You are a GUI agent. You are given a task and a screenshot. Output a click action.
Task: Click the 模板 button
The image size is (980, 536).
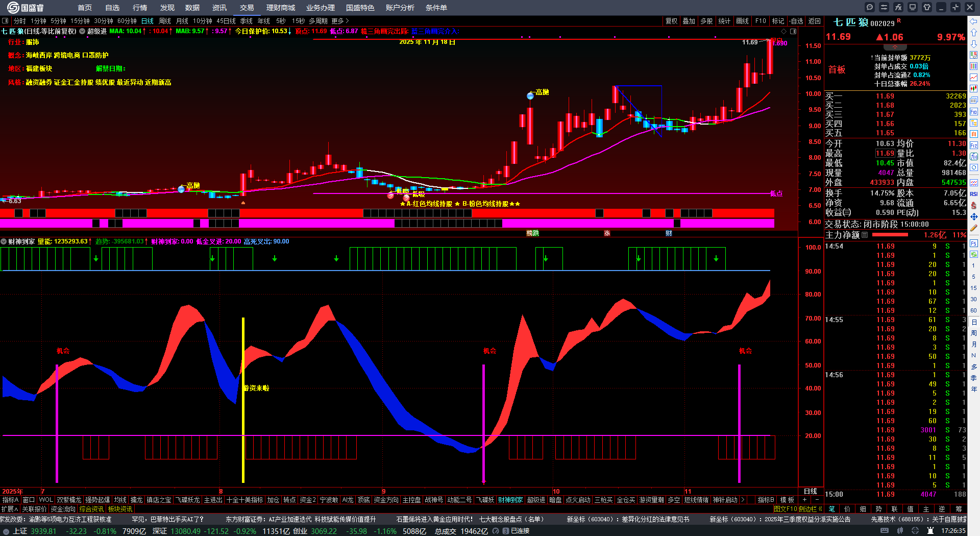(x=788, y=500)
